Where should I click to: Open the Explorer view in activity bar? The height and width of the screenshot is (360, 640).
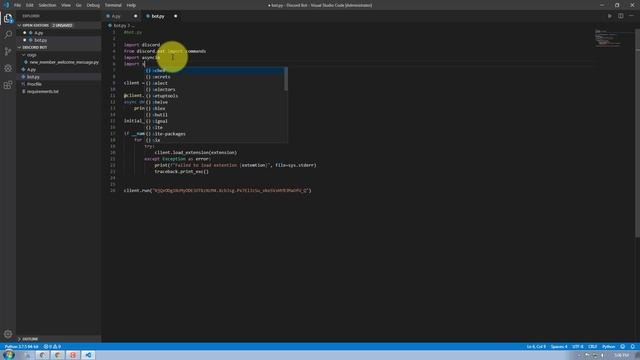(8, 18)
